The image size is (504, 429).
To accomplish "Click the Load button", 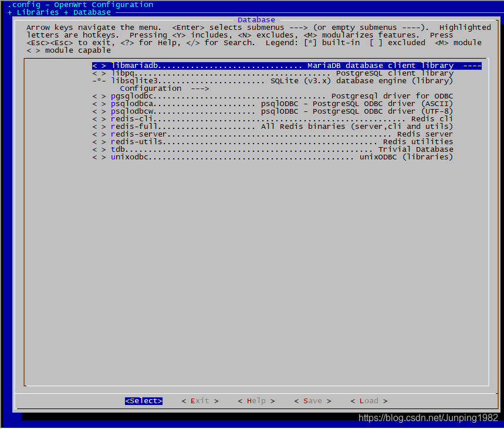I will pos(369,401).
